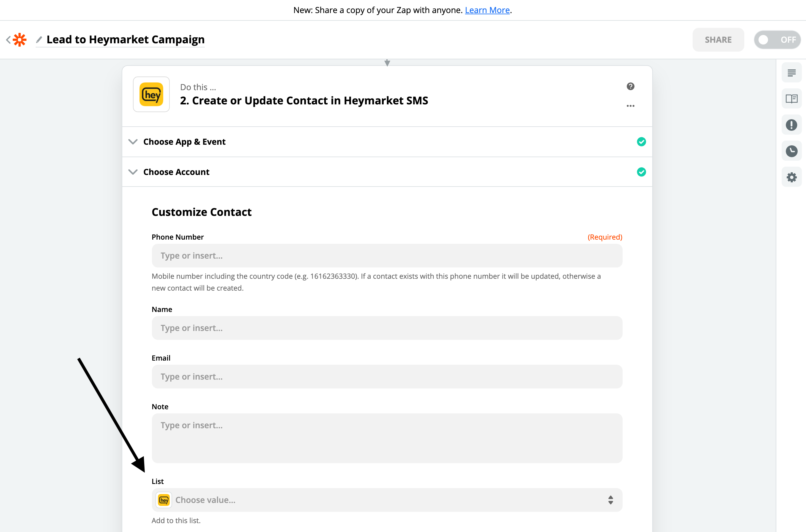This screenshot has height=532, width=806.
Task: Click the red (Required) label
Action: click(605, 237)
